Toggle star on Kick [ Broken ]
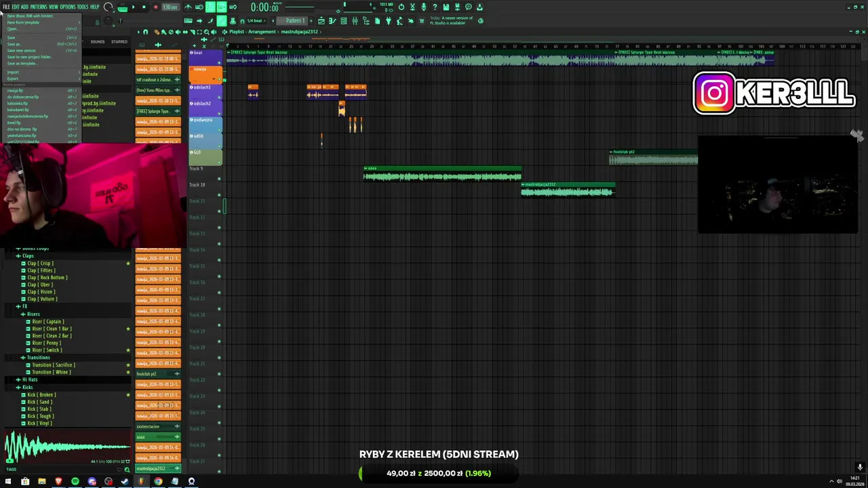 point(128,394)
